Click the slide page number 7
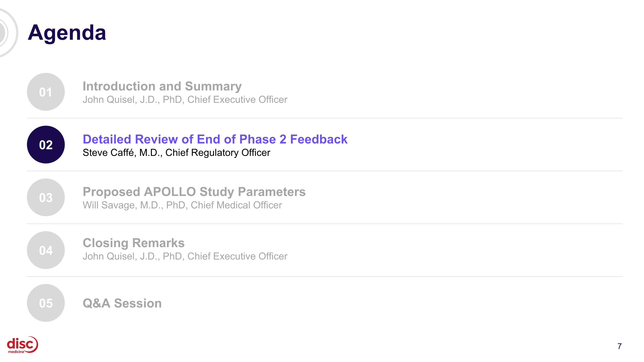This screenshot has height=362, width=644. coord(620,346)
